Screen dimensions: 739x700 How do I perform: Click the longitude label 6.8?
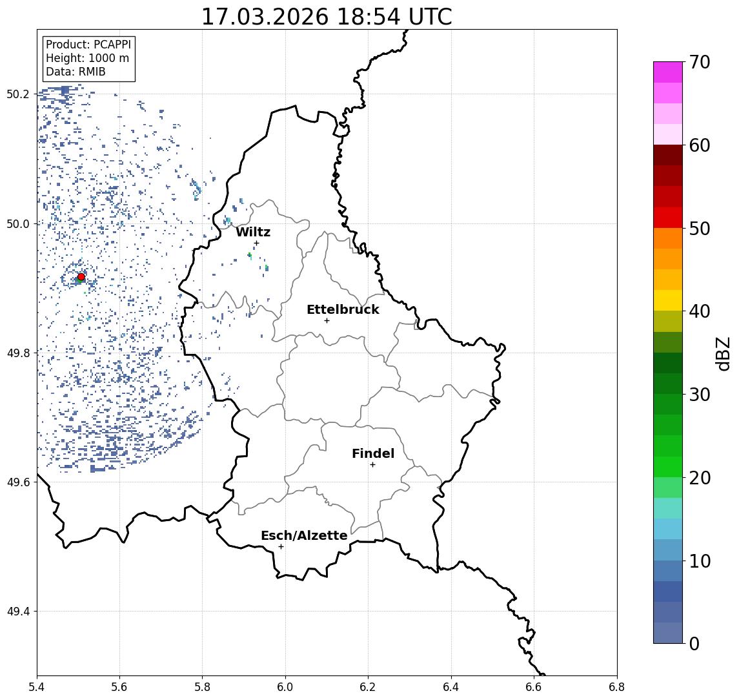(x=616, y=687)
